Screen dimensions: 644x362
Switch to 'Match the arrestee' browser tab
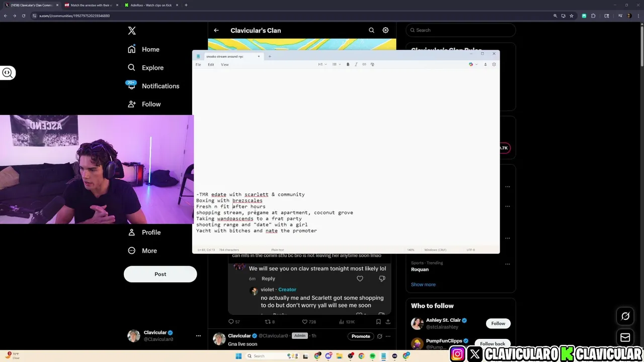pyautogui.click(x=91, y=5)
